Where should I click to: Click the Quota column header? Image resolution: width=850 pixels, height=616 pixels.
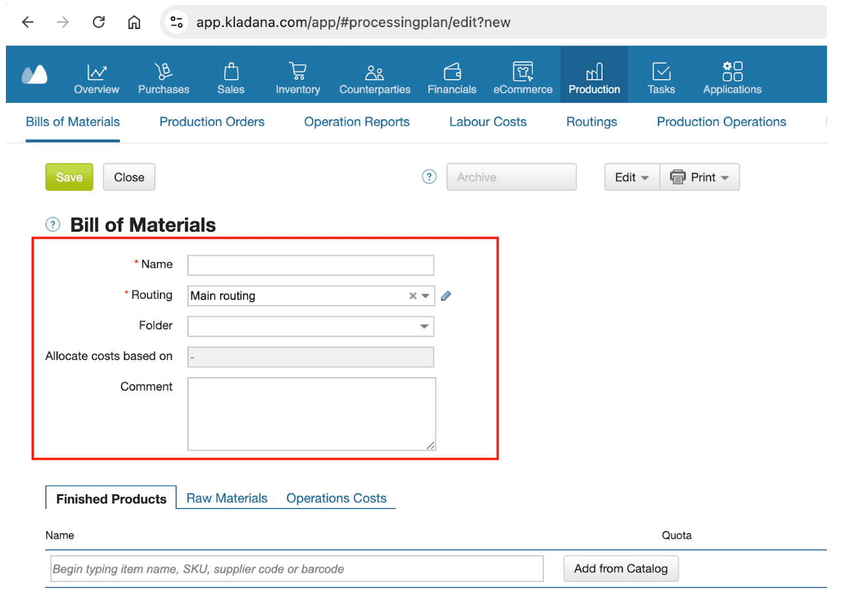pyautogui.click(x=676, y=535)
